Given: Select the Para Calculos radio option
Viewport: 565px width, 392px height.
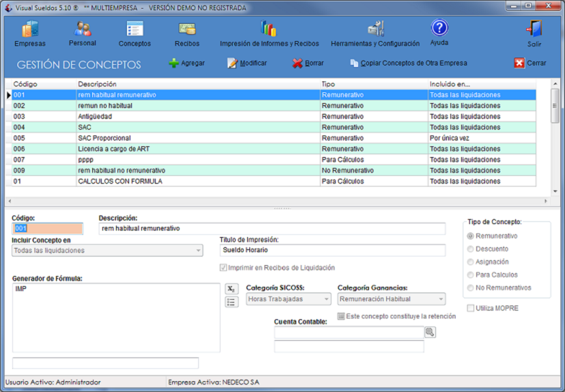Looking at the screenshot, I should click(x=471, y=275).
